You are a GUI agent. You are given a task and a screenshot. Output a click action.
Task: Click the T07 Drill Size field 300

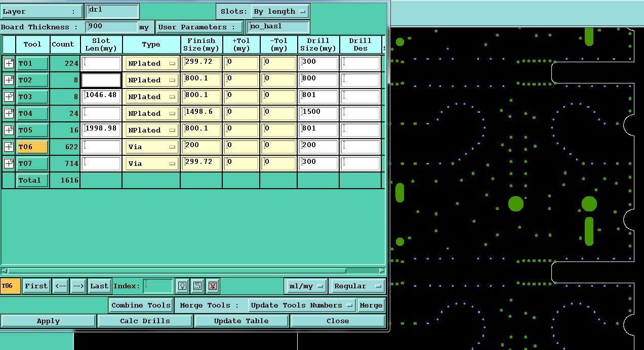[318, 163]
